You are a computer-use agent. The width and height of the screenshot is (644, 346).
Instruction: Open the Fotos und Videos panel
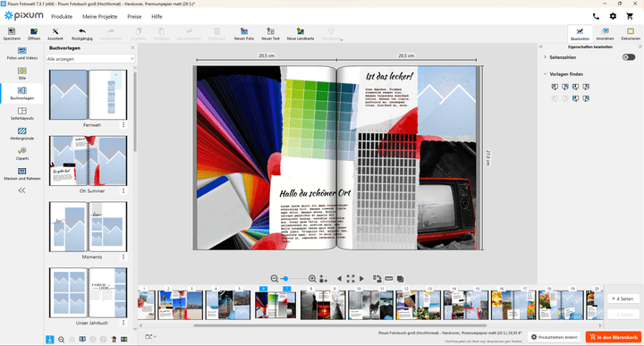coord(22,54)
